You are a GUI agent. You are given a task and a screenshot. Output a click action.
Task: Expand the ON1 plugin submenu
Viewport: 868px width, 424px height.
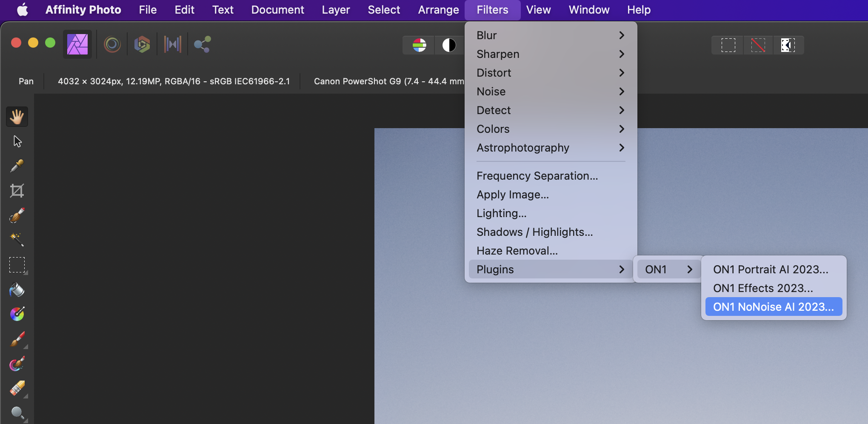coord(669,269)
